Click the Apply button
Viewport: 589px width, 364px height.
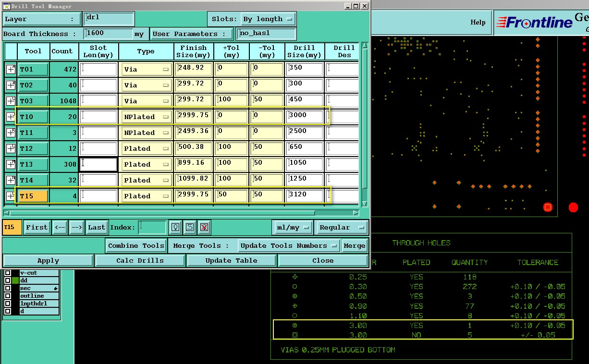pyautogui.click(x=48, y=260)
